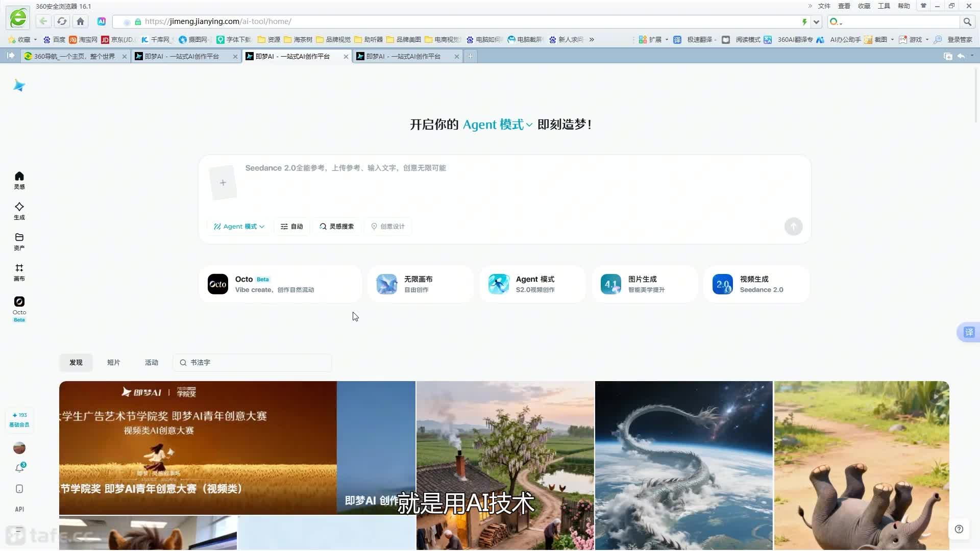Click the 193 credits membership badge
This screenshot has height=551, width=980.
[x=19, y=420]
